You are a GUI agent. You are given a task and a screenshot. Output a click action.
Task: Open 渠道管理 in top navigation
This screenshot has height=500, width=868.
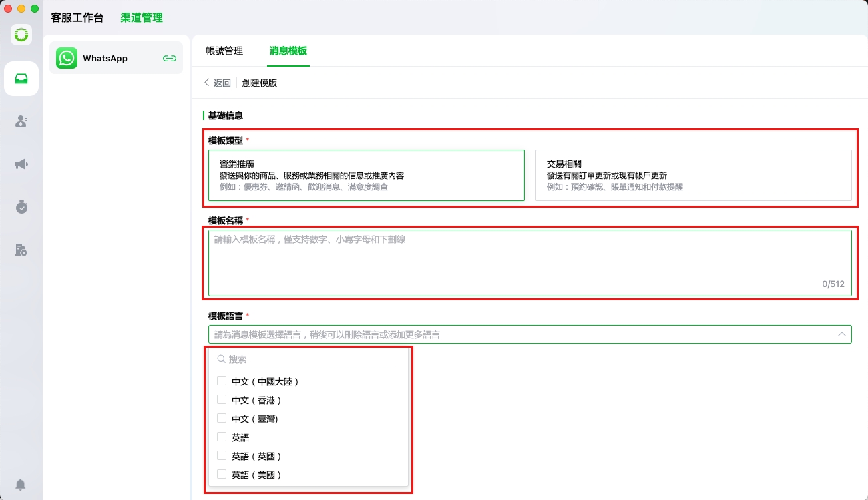tap(142, 18)
